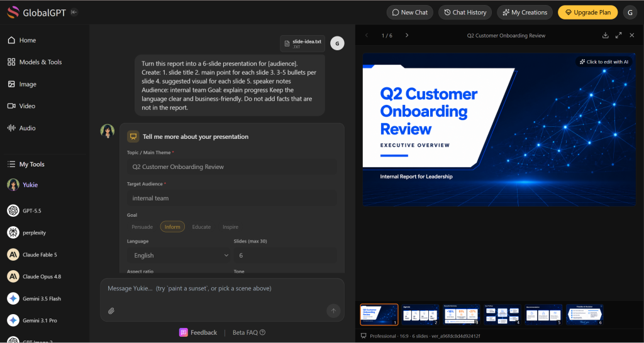Choose the Persuade goal option
This screenshot has width=644, height=343.
point(142,227)
